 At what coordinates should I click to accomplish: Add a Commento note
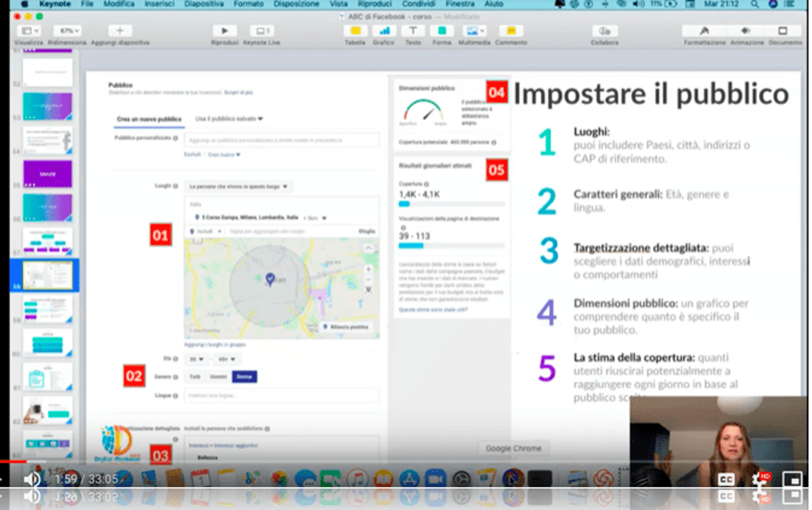(511, 31)
